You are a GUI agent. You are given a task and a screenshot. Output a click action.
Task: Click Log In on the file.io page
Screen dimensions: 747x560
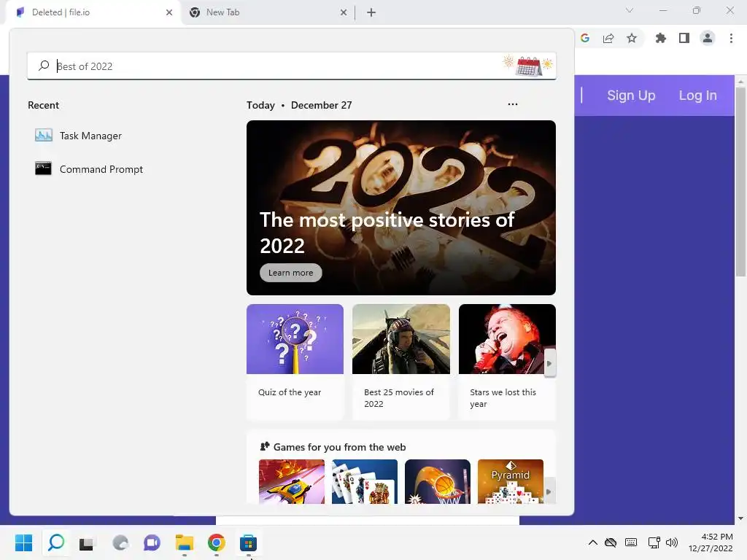point(697,96)
